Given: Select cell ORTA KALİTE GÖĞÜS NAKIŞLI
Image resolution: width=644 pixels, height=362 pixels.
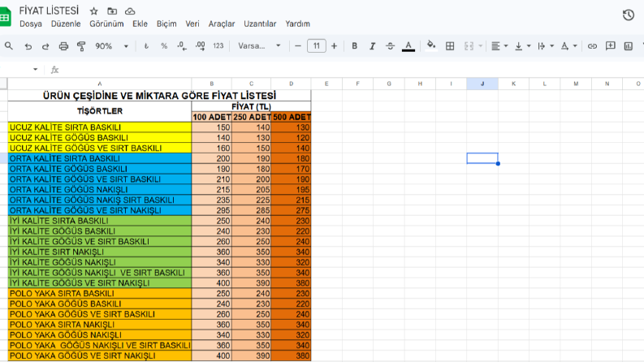Looking at the screenshot, I should tap(100, 190).
